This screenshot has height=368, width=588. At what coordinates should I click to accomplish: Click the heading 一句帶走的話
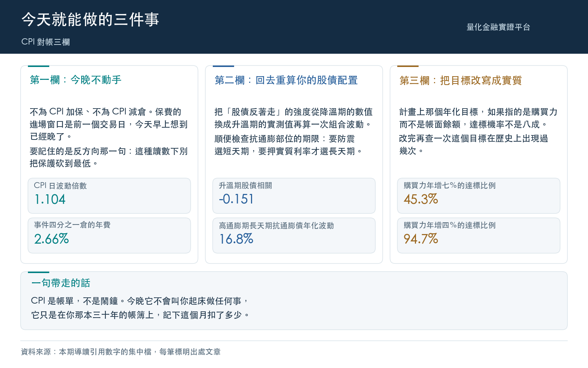point(61,283)
